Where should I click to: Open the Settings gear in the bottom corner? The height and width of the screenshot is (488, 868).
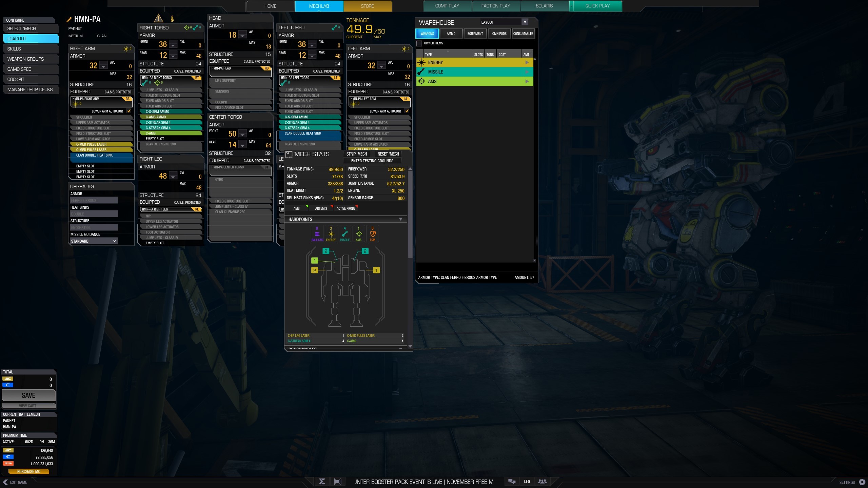point(862,482)
